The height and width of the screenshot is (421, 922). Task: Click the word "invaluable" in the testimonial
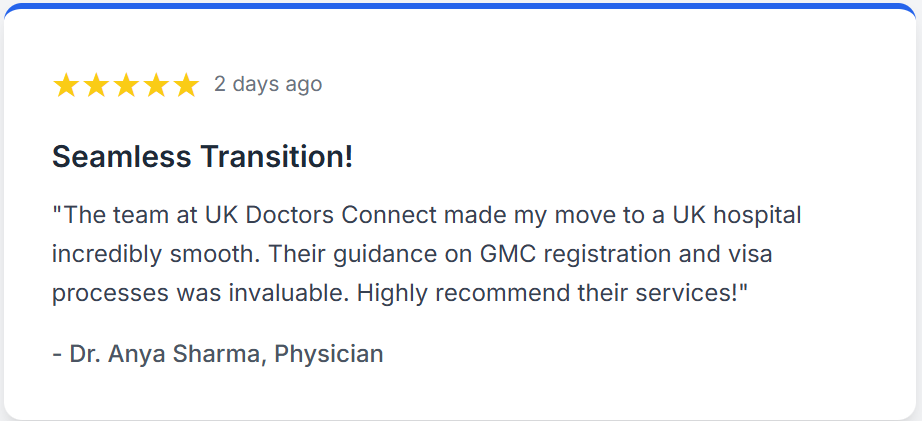coord(295,294)
